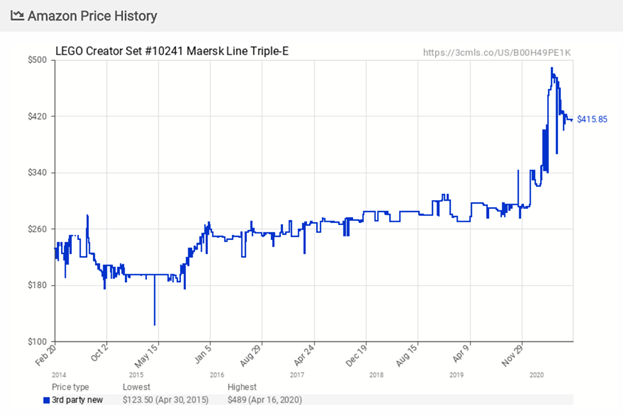This screenshot has width=623, height=415.
Task: Click the Amazon Price History heading
Action: coord(92,17)
